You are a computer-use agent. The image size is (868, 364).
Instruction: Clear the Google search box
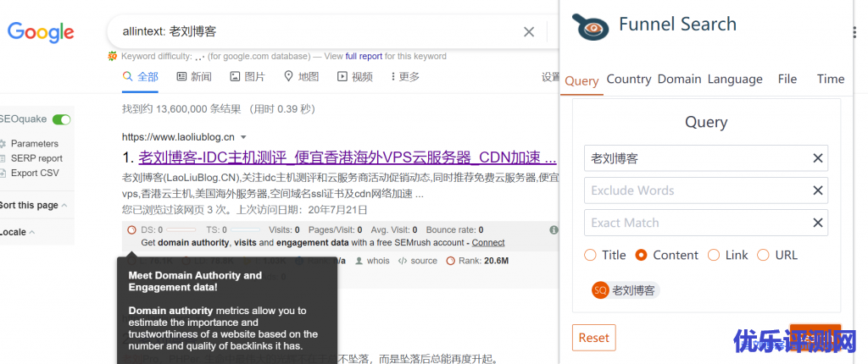coord(529,32)
